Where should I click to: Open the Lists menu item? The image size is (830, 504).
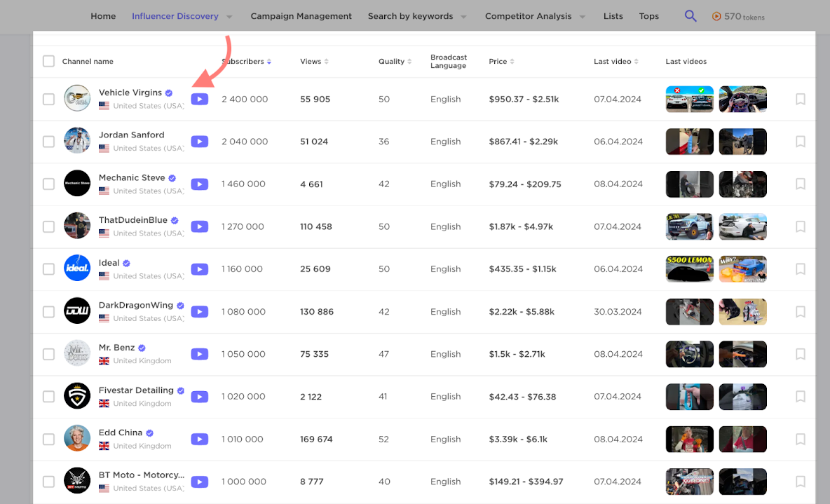click(x=613, y=16)
